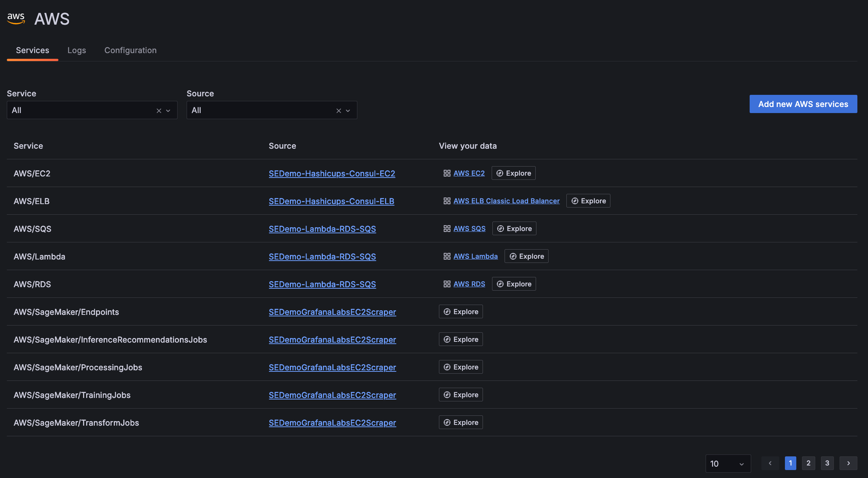The height and width of the screenshot is (478, 868).
Task: Click dashboard grid icon beside AWS EC2
Action: point(447,173)
